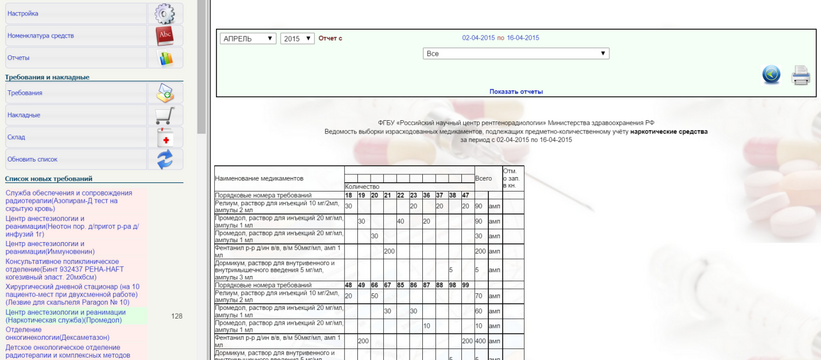The image size is (821, 360).
Task: Open Номенклатура средств section
Action: pyautogui.click(x=76, y=36)
